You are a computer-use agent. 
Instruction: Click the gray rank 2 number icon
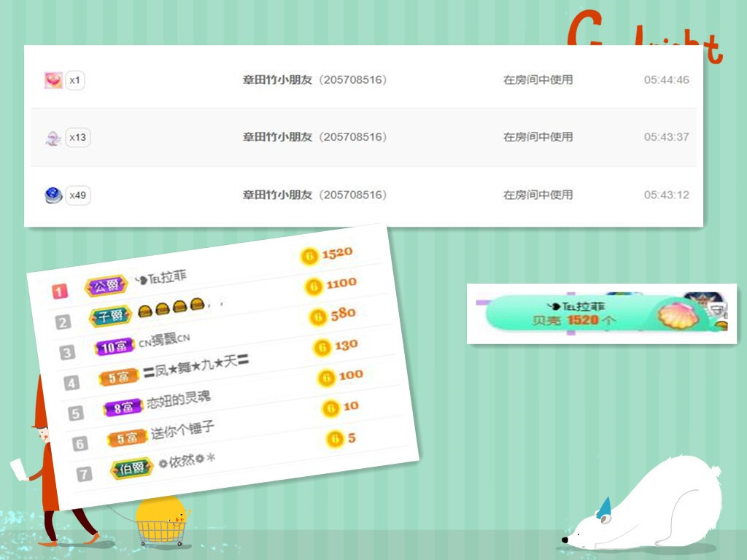pos(63,322)
